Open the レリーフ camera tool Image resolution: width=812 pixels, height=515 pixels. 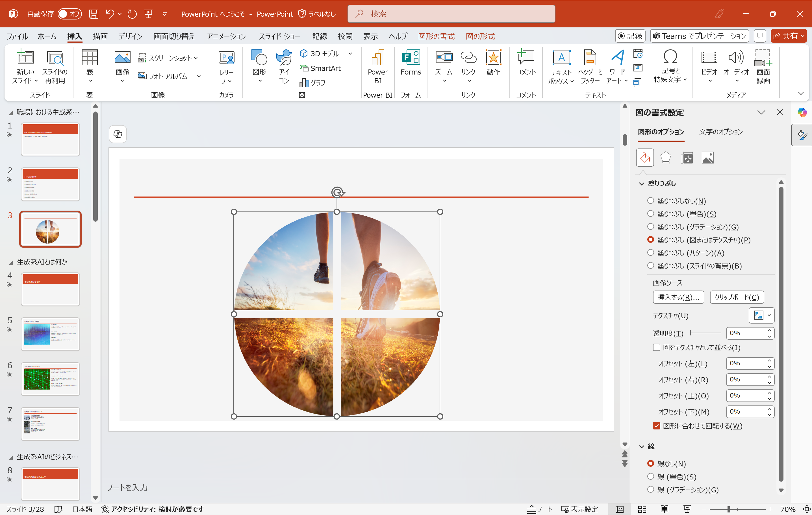pyautogui.click(x=226, y=66)
